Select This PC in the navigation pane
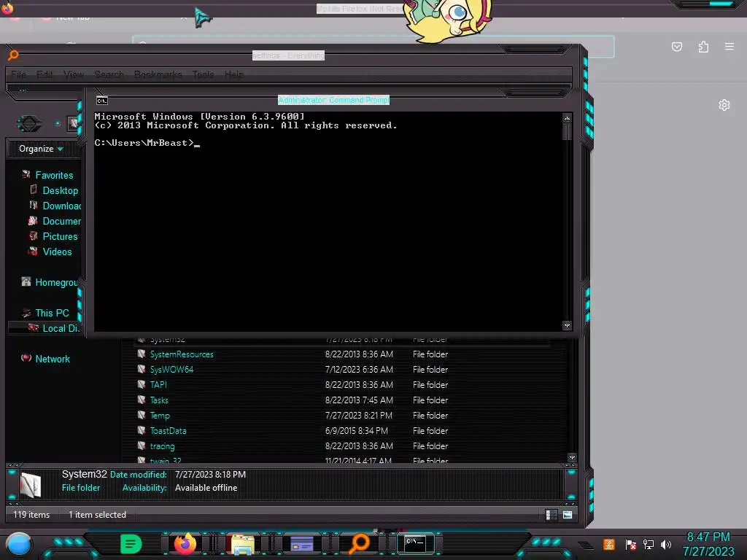 tap(52, 313)
